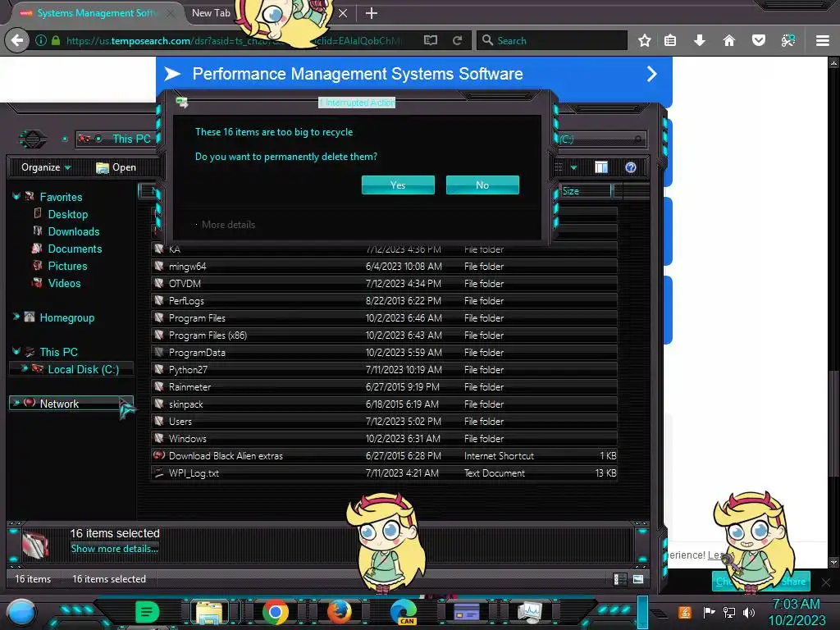Open volume speaker tray icon
Viewport: 840px width, 630px height.
tap(748, 612)
